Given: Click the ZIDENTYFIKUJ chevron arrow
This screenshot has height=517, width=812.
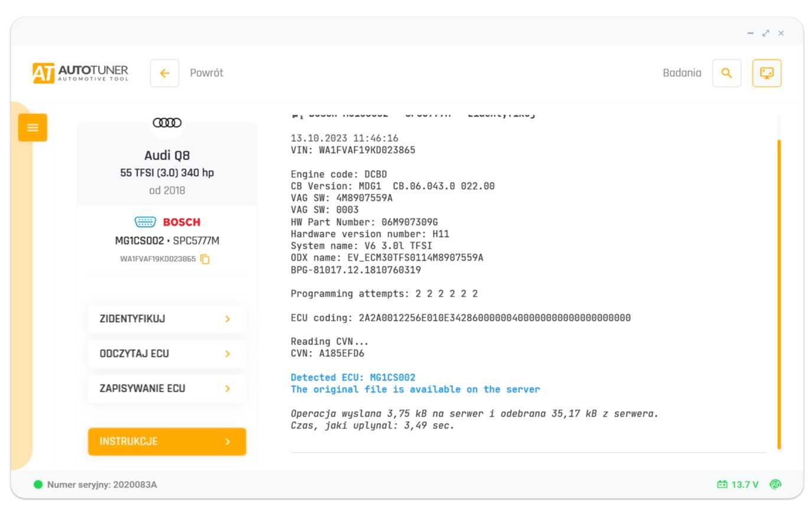Looking at the screenshot, I should tap(228, 319).
